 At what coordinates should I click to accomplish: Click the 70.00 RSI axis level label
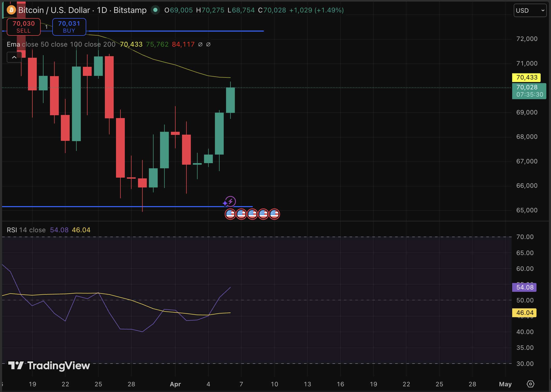point(525,237)
